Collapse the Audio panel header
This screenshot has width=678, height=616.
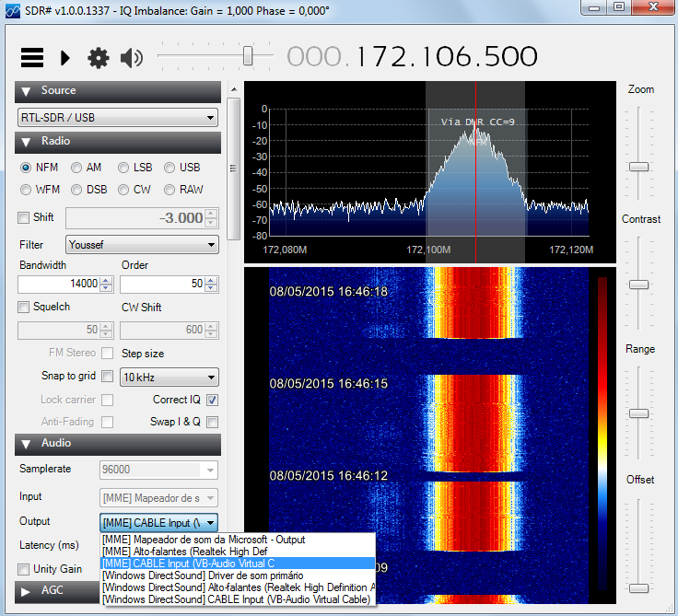(118, 444)
